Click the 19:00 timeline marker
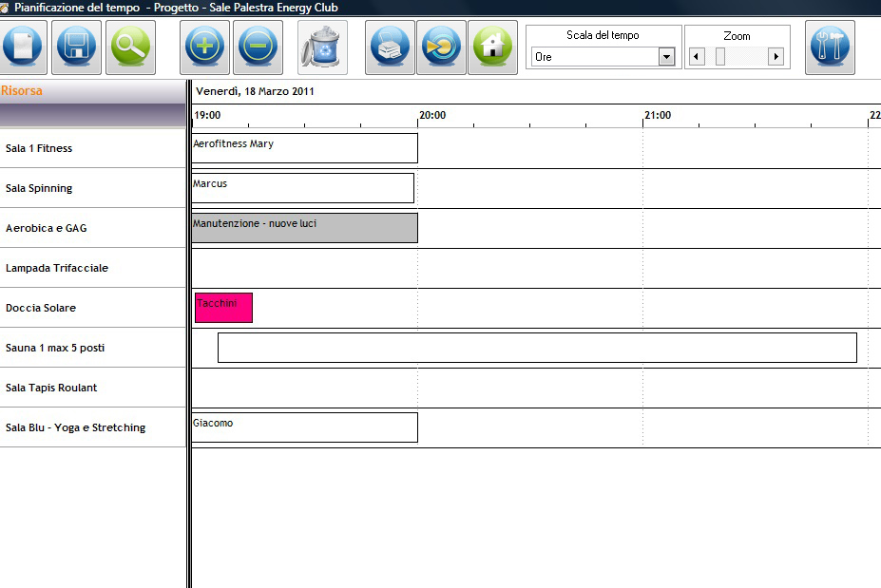This screenshot has height=588, width=881. coord(207,115)
